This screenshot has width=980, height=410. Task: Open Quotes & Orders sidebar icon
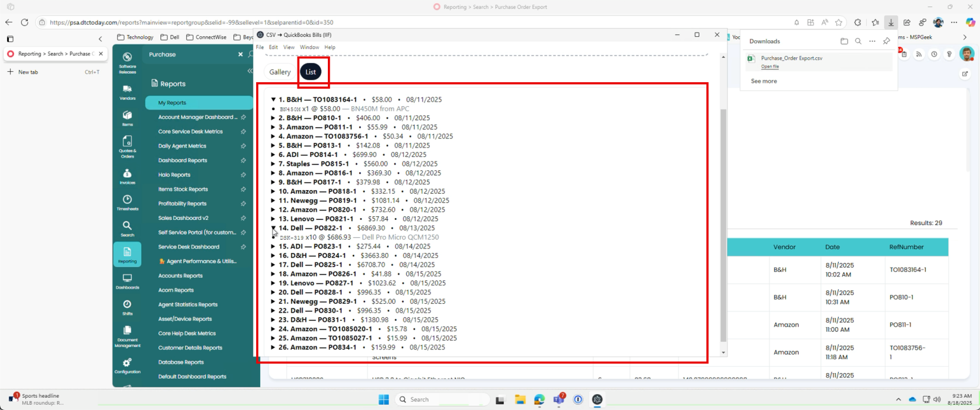(x=127, y=147)
